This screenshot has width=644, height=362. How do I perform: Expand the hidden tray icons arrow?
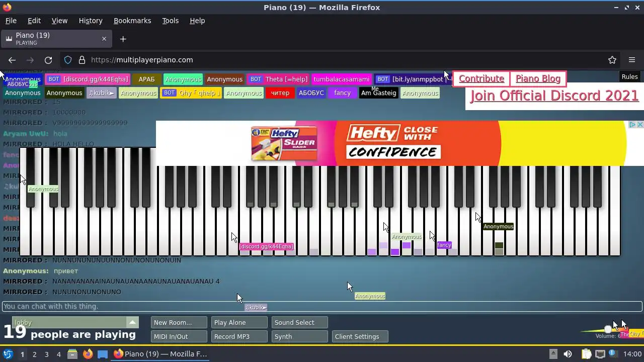[x=553, y=354]
